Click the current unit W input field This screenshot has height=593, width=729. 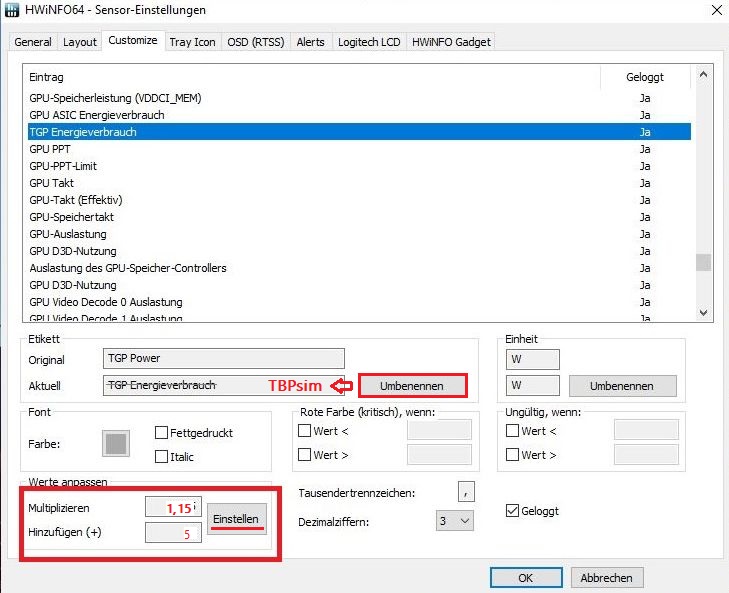point(532,386)
